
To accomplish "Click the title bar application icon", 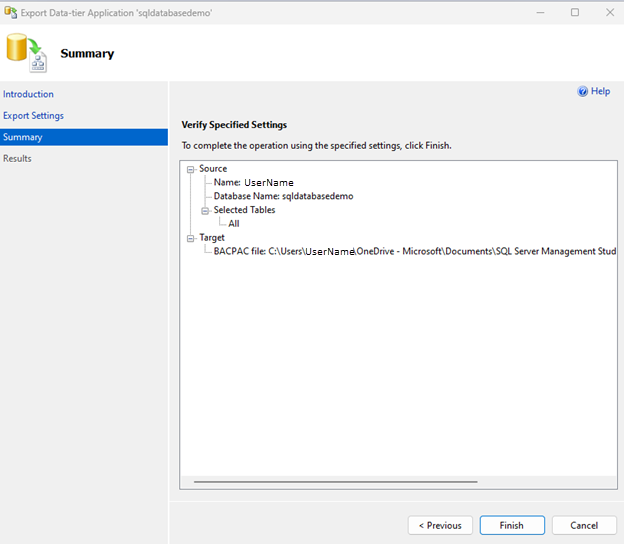I will click(11, 12).
